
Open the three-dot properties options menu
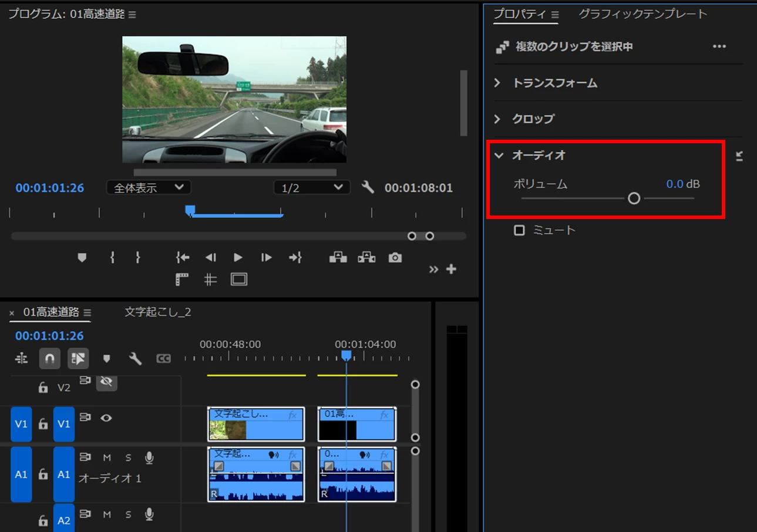point(719,46)
